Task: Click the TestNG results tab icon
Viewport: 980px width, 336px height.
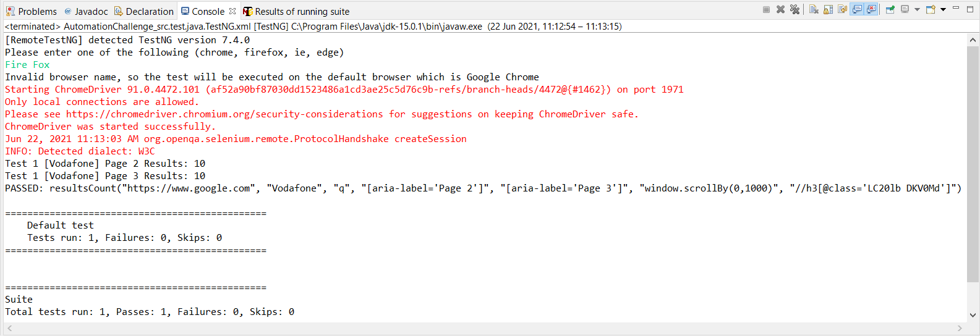Action: (x=248, y=11)
